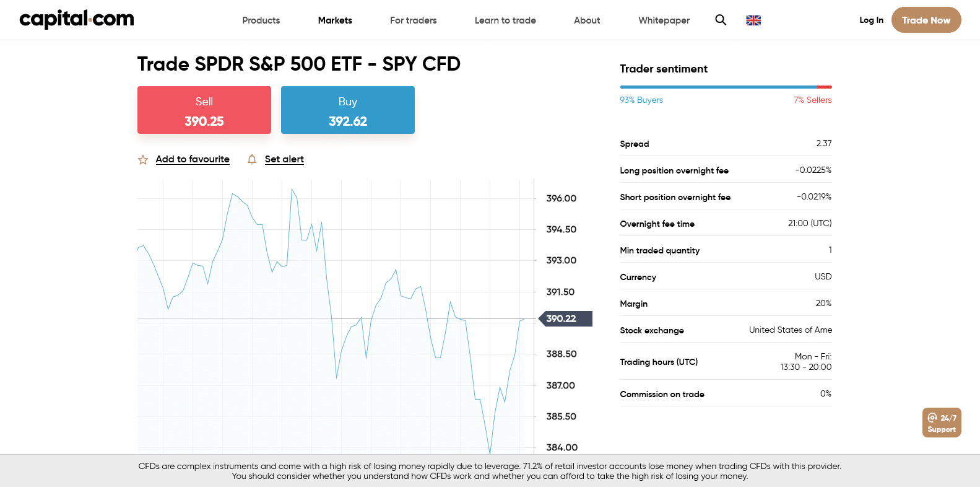
Task: Click the Sell button showing 390.25
Action: 204,110
